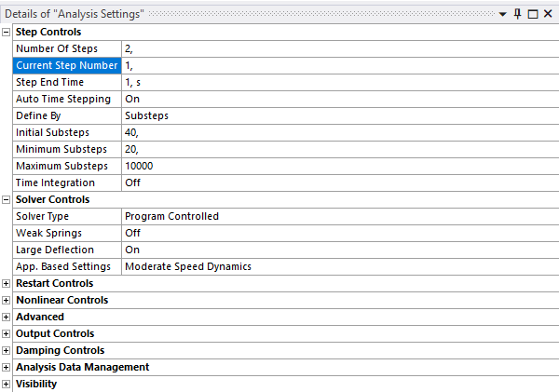Expand the Advanced section
Image resolution: width=559 pixels, height=392 pixels.
point(7,317)
